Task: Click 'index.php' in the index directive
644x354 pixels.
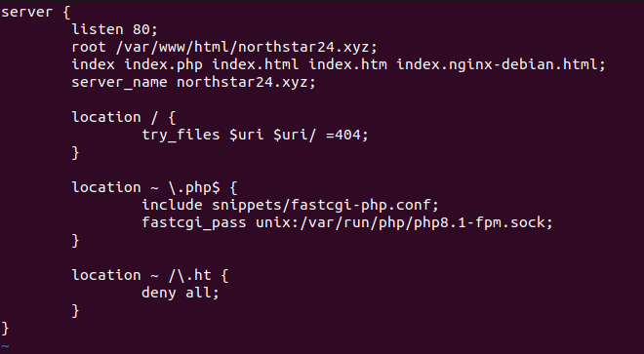Action: click(163, 65)
